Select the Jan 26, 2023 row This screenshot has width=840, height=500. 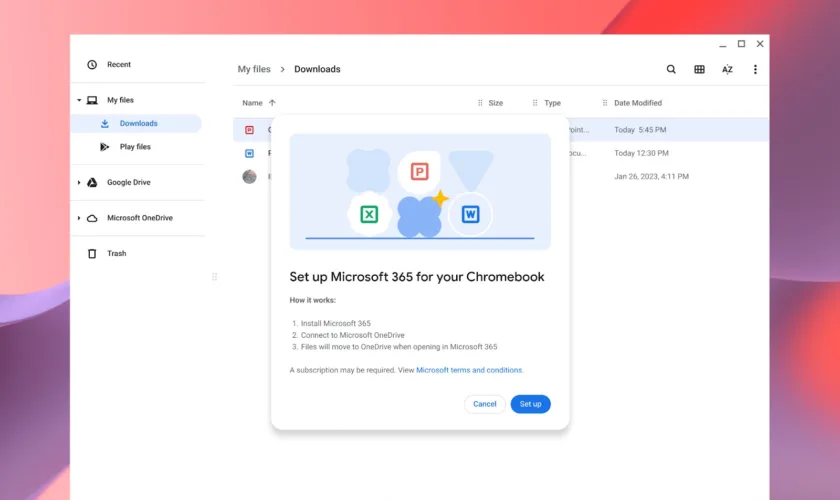pos(500,176)
